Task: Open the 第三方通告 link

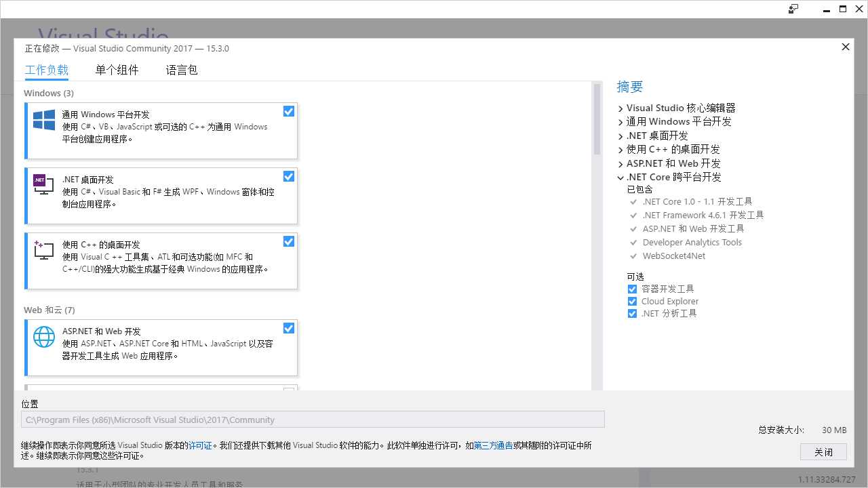Action: tap(493, 445)
